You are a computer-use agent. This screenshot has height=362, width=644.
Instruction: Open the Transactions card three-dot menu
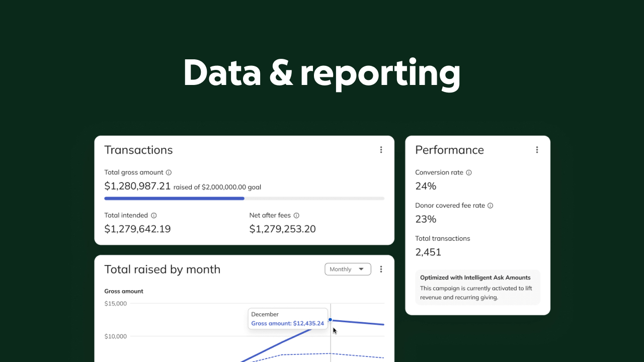(x=381, y=150)
